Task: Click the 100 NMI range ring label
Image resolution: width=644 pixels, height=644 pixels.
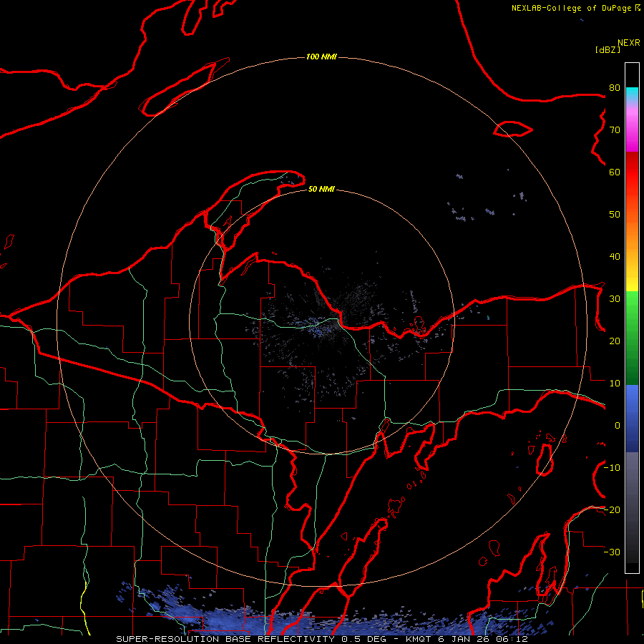Action: click(x=321, y=57)
